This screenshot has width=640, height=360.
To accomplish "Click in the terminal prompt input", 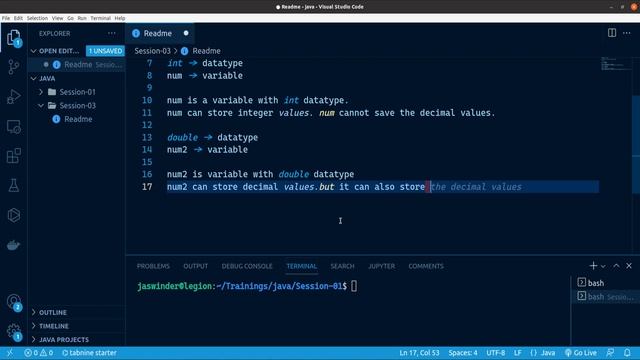I will [353, 286].
